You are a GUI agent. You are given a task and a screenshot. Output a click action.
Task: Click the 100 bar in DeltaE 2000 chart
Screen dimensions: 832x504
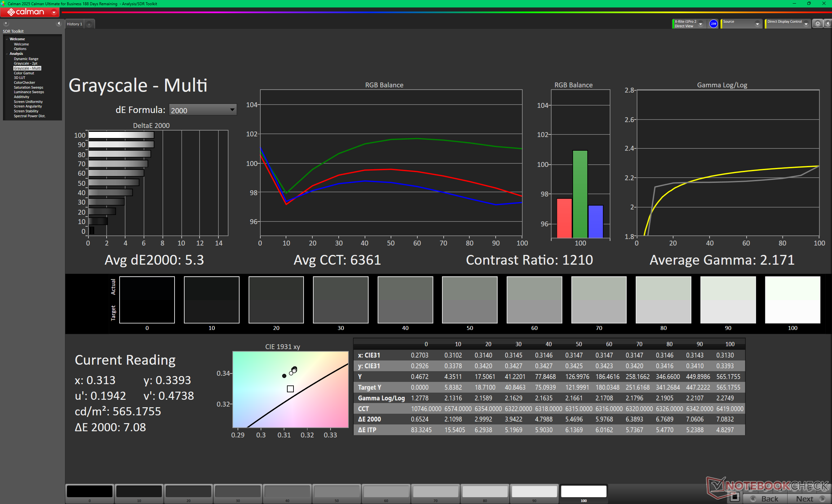click(x=121, y=135)
